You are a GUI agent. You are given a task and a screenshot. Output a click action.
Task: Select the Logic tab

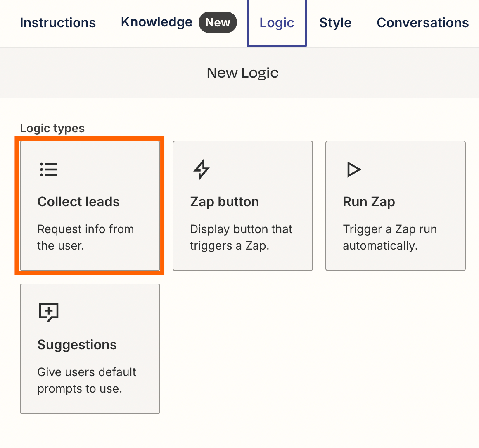point(277,23)
